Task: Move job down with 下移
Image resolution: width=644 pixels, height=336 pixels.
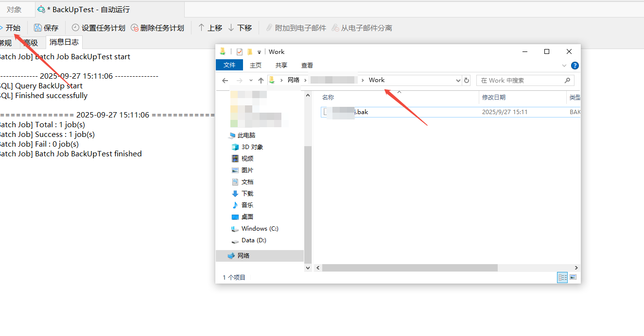Action: (x=240, y=28)
